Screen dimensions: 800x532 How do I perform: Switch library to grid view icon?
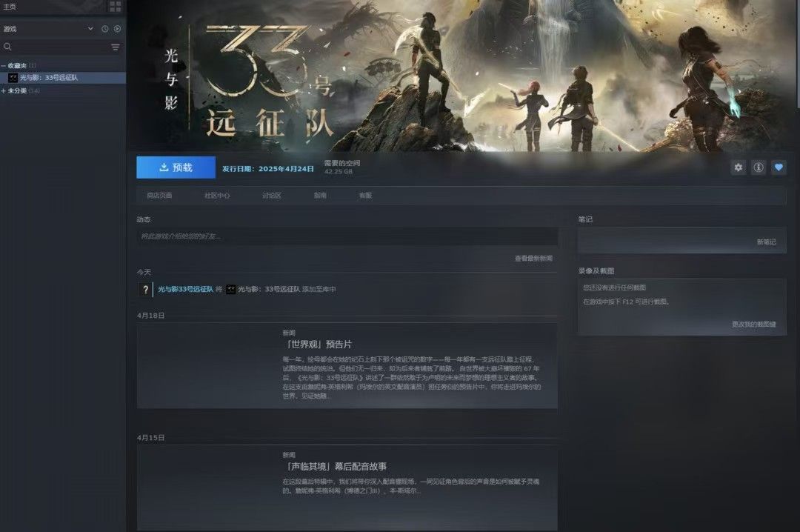pyautogui.click(x=115, y=7)
